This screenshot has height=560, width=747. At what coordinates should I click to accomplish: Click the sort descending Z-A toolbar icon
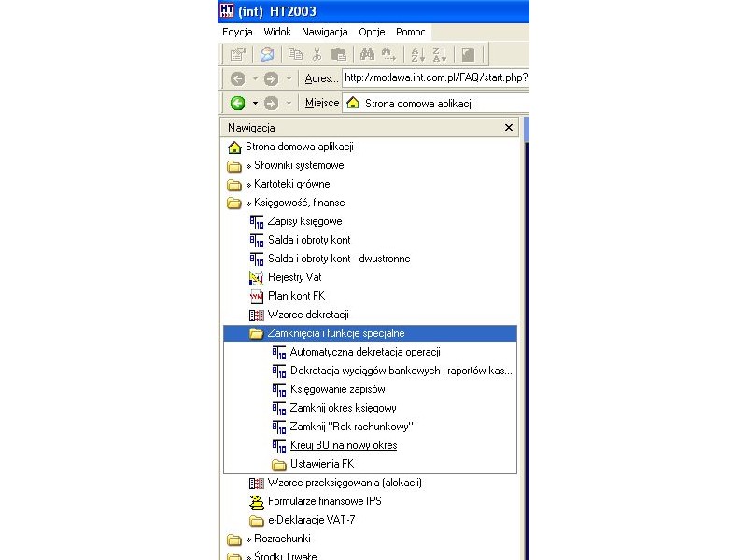pos(439,54)
